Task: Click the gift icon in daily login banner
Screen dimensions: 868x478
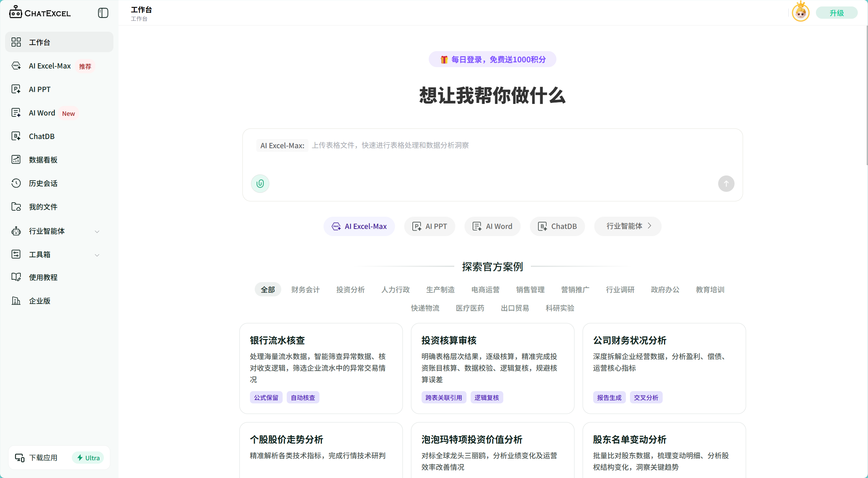Action: 444,60
